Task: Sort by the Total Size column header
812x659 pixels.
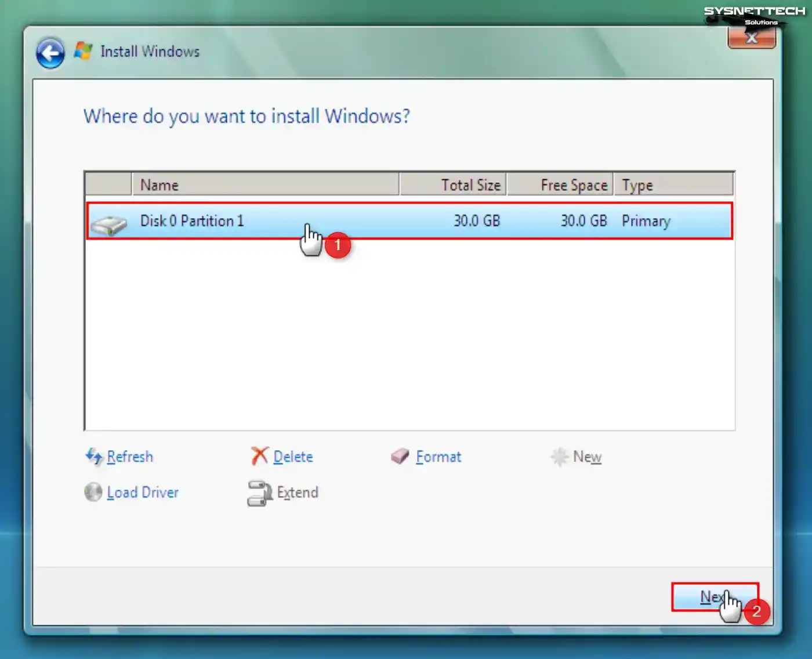Action: (453, 185)
